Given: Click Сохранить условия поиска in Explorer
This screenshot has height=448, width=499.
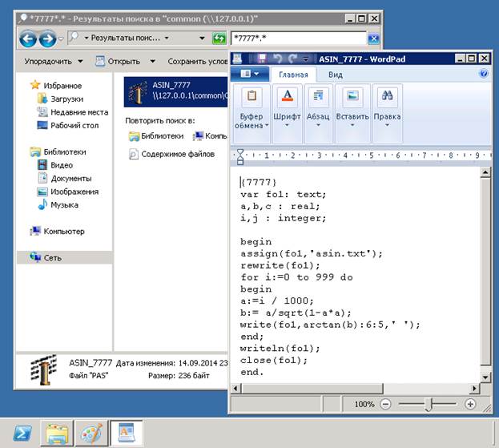Looking at the screenshot, I should (x=197, y=61).
